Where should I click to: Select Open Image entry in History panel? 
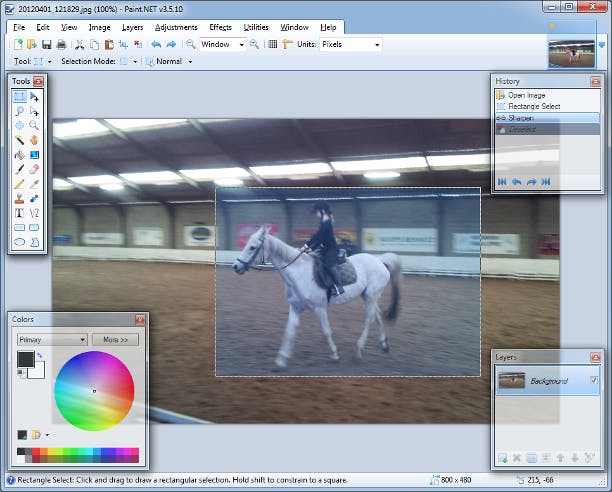click(x=548, y=95)
